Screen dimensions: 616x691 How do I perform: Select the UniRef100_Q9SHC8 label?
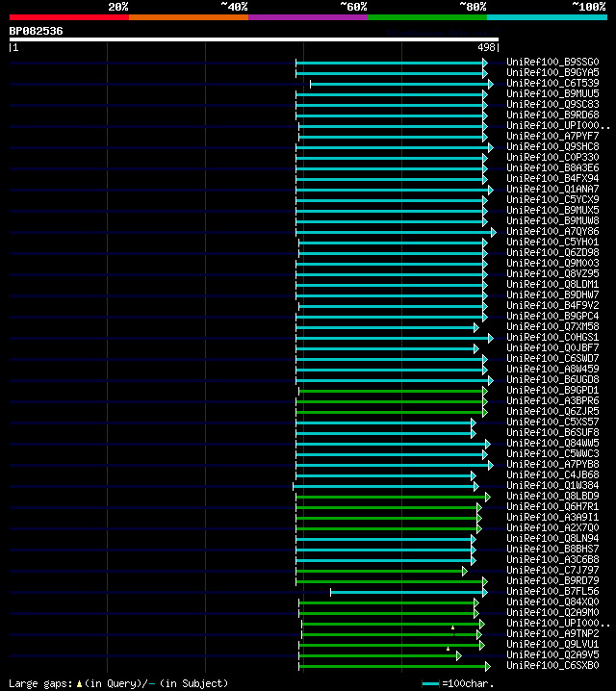pos(552,146)
